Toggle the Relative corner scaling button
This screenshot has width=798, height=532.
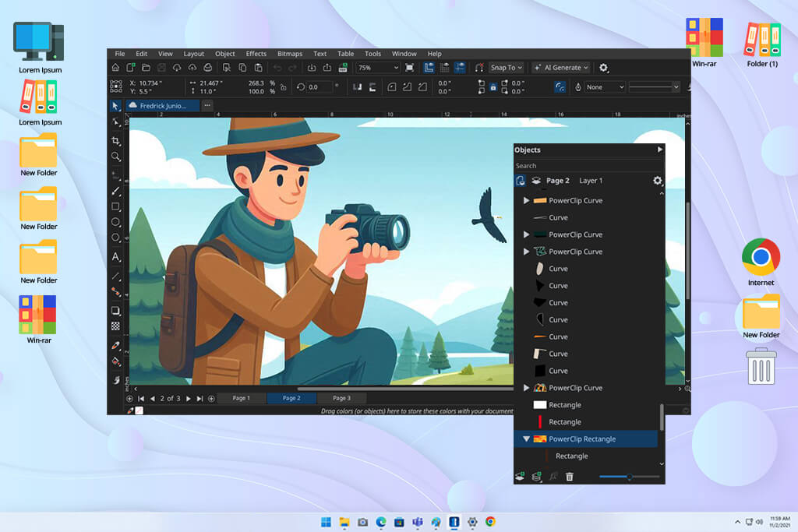coord(560,87)
